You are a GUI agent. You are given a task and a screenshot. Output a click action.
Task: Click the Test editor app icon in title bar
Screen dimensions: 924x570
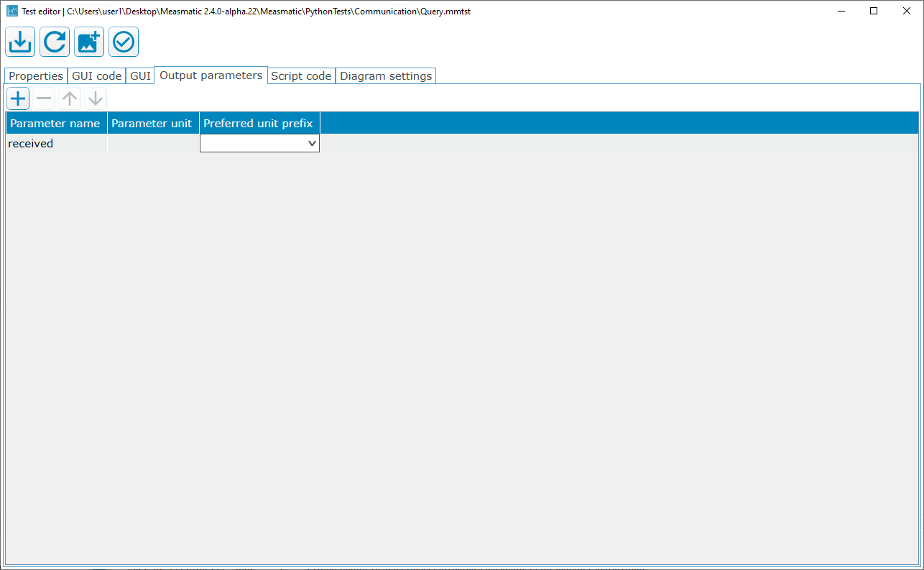[x=12, y=11]
